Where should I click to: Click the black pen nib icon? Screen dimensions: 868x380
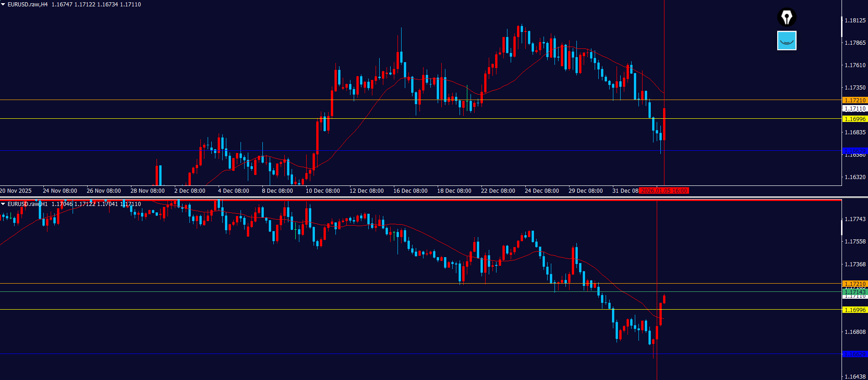pyautogui.click(x=786, y=17)
